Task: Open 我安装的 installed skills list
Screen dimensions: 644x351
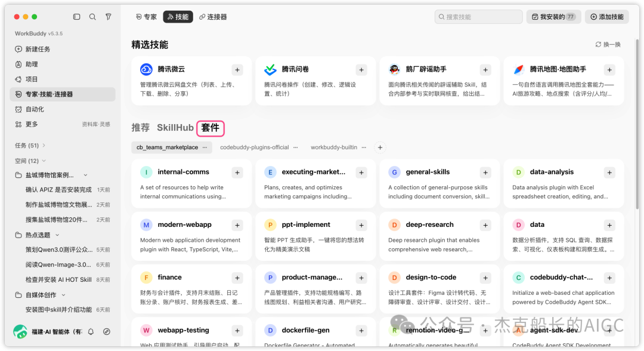Action: [x=553, y=17]
